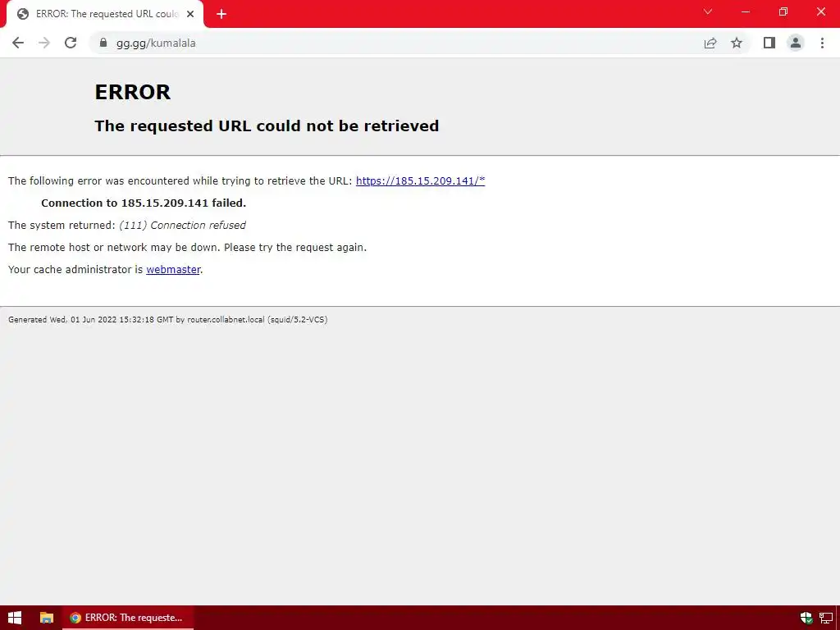Minimize the Chrome window

746,11
